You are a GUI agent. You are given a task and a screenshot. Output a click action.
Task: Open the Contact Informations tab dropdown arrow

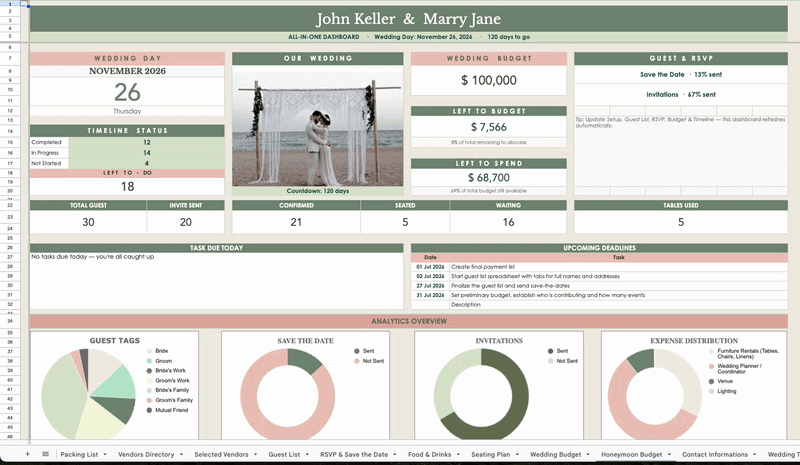tap(754, 454)
